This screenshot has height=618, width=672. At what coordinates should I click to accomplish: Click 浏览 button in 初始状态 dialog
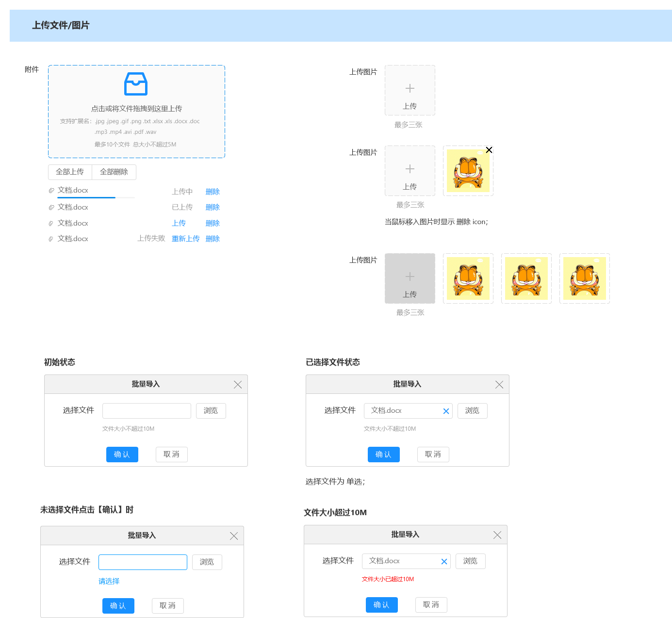pos(211,411)
